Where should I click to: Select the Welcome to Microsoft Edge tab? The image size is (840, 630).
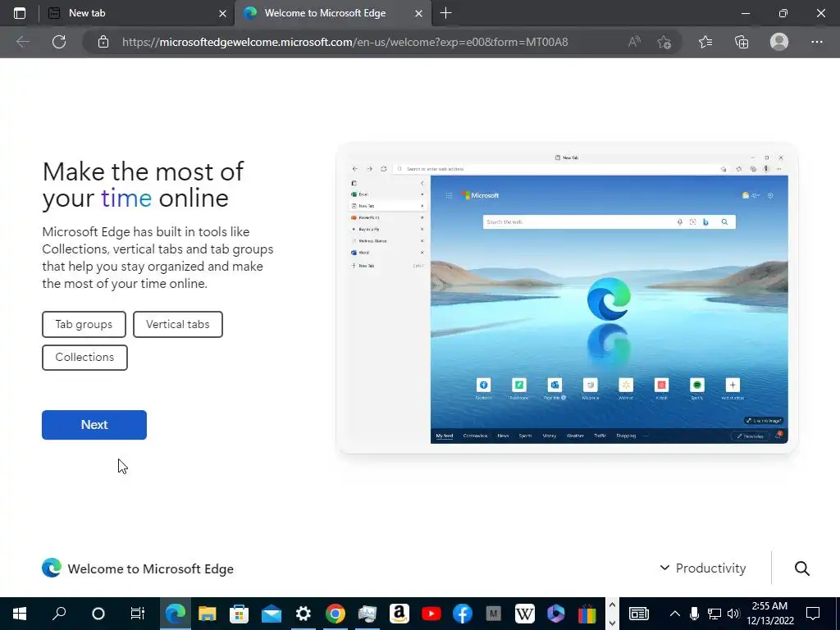[332, 13]
